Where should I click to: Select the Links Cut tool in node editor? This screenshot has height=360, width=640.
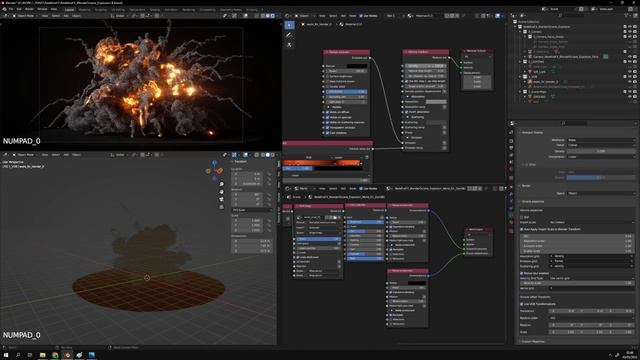289,44
